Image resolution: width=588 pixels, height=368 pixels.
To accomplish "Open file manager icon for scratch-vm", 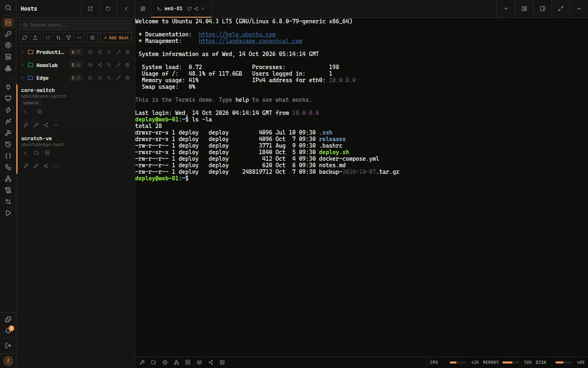I will (36, 153).
